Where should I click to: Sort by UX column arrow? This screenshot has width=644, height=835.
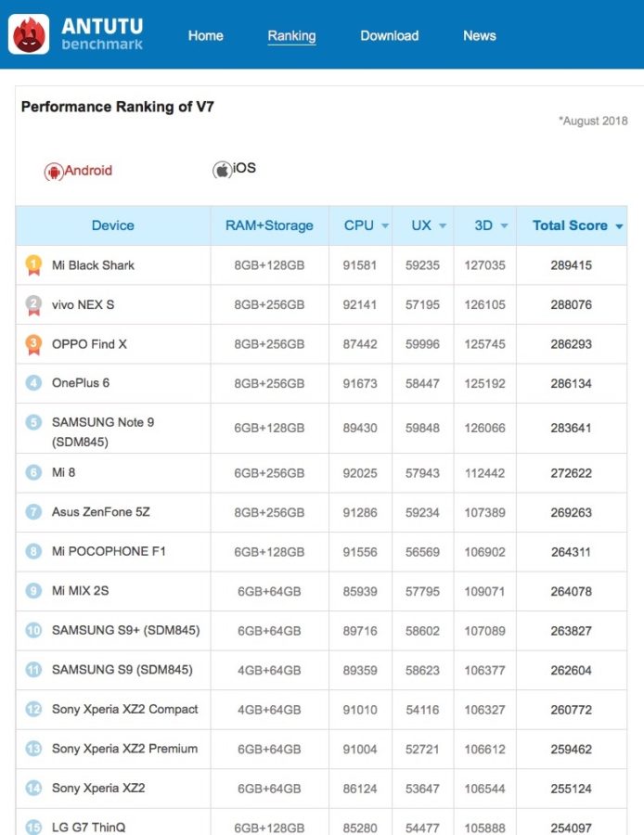coord(442,226)
